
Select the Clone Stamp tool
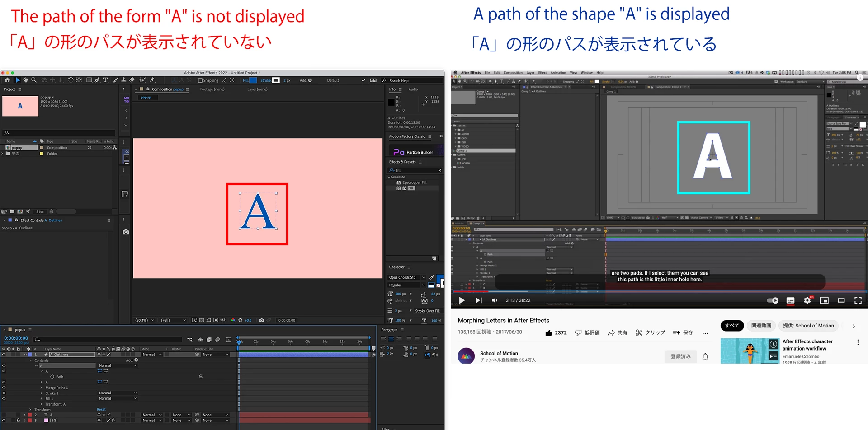(123, 80)
